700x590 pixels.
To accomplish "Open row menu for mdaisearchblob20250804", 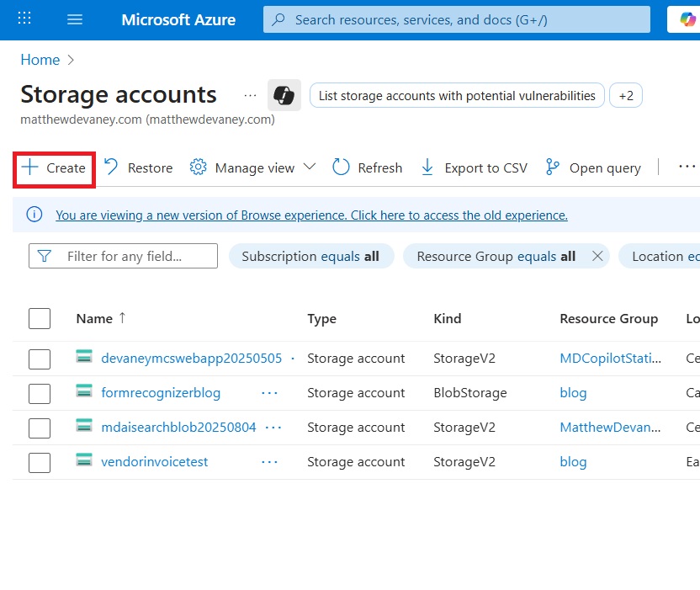I will (x=273, y=428).
